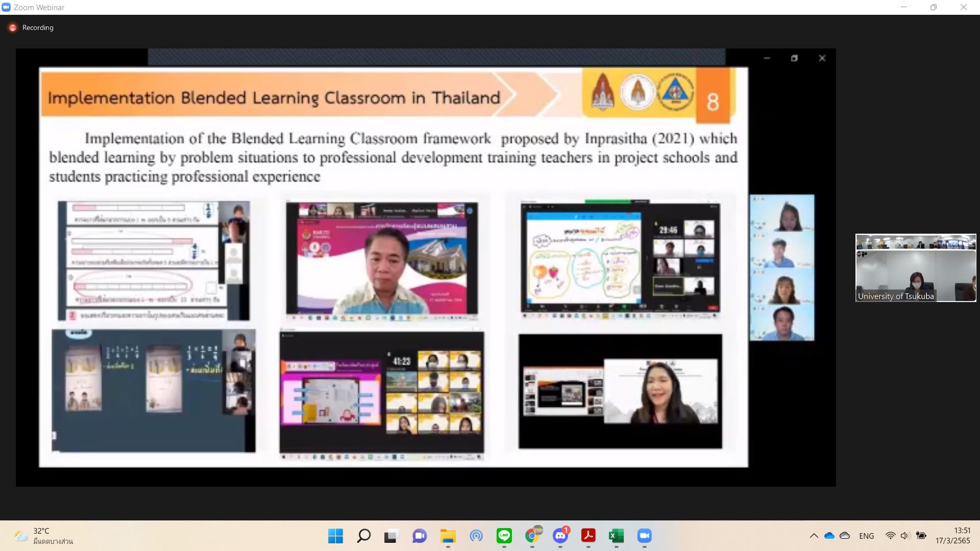The width and height of the screenshot is (980, 551).
Task: Open blue OneDrive tray icon
Action: point(829,536)
